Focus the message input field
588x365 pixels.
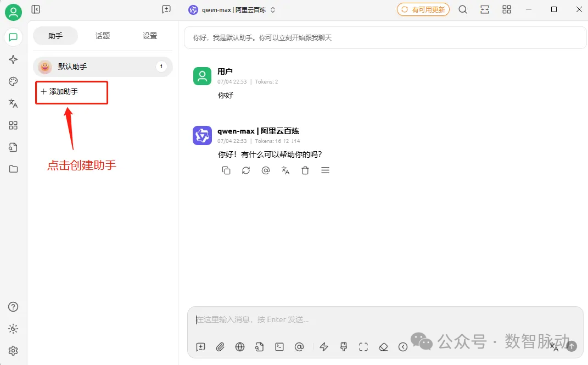pos(385,320)
